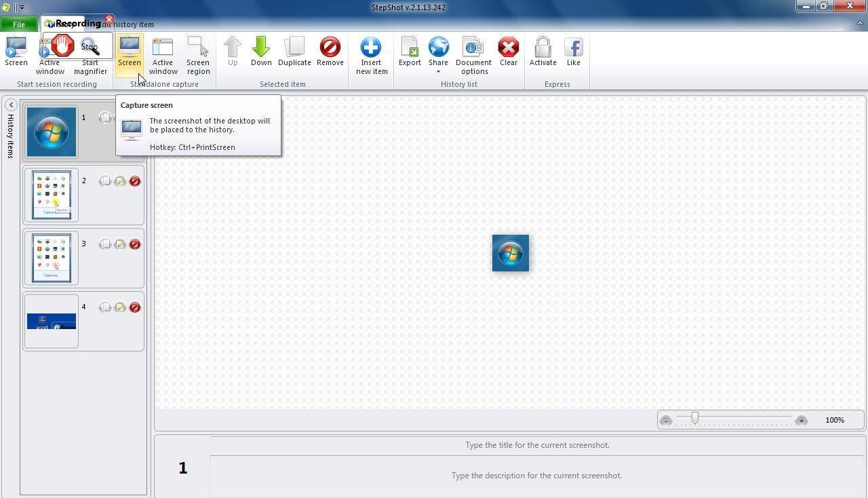Image resolution: width=868 pixels, height=498 pixels.
Task: Click the Share globe icon
Action: pos(438,47)
